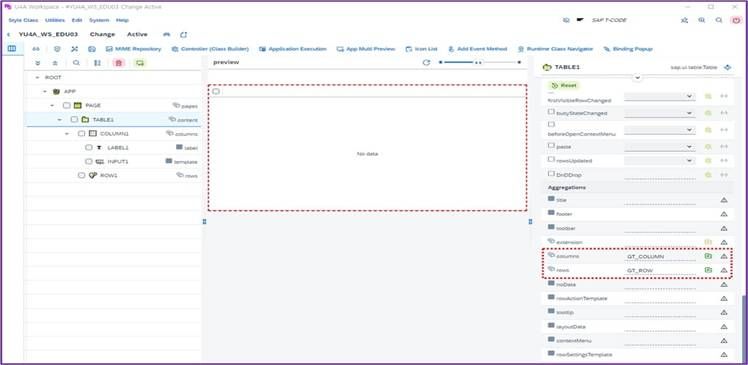Click Application Execution button

click(x=293, y=49)
